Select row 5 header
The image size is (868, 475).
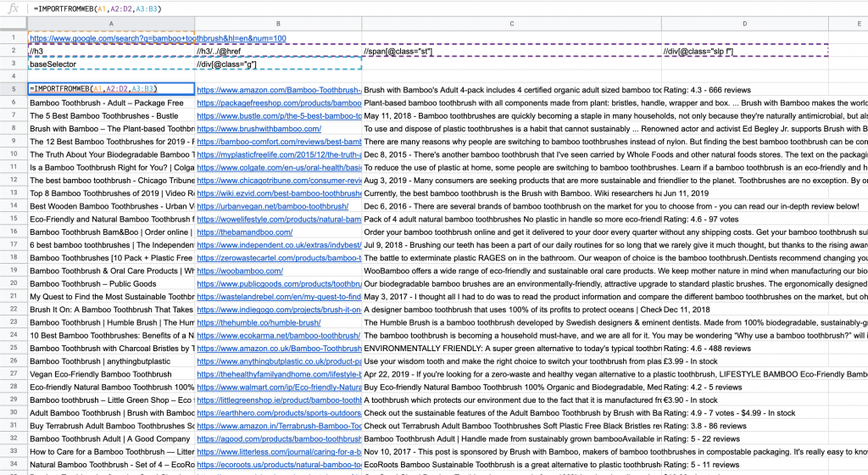tap(14, 89)
